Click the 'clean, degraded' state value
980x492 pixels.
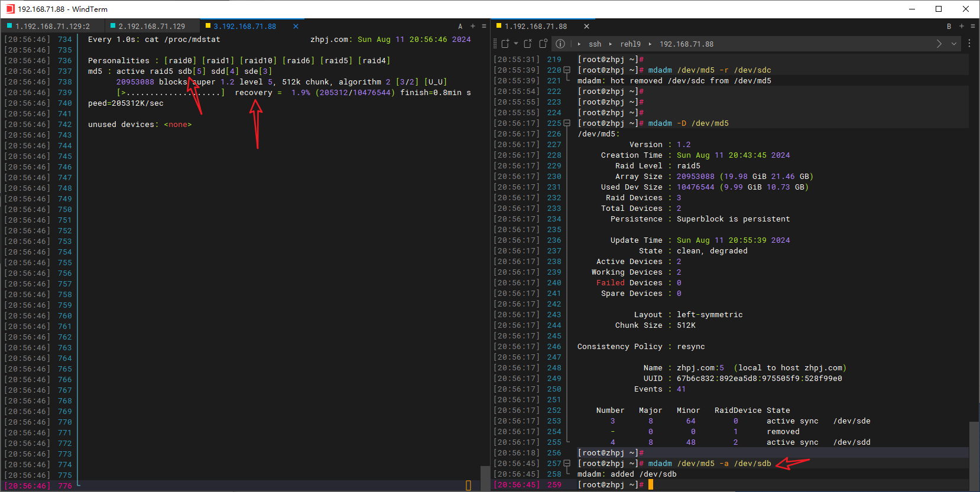[712, 251]
